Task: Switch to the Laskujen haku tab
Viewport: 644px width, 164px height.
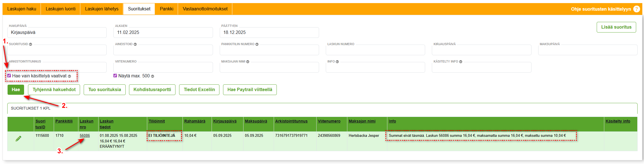Action: click(22, 9)
